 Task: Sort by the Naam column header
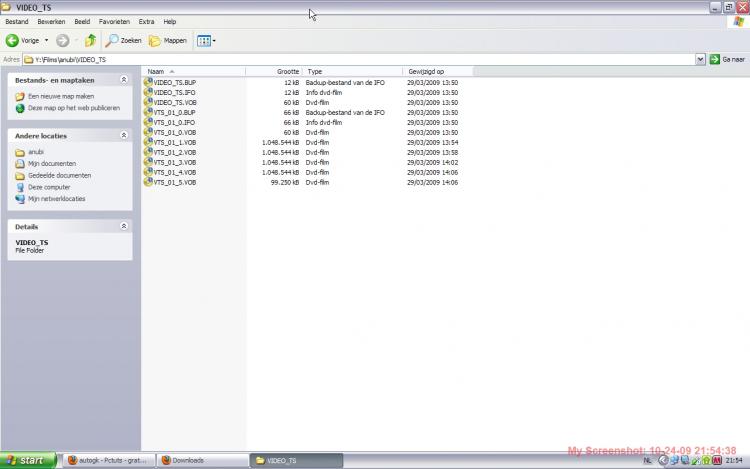tap(193, 71)
